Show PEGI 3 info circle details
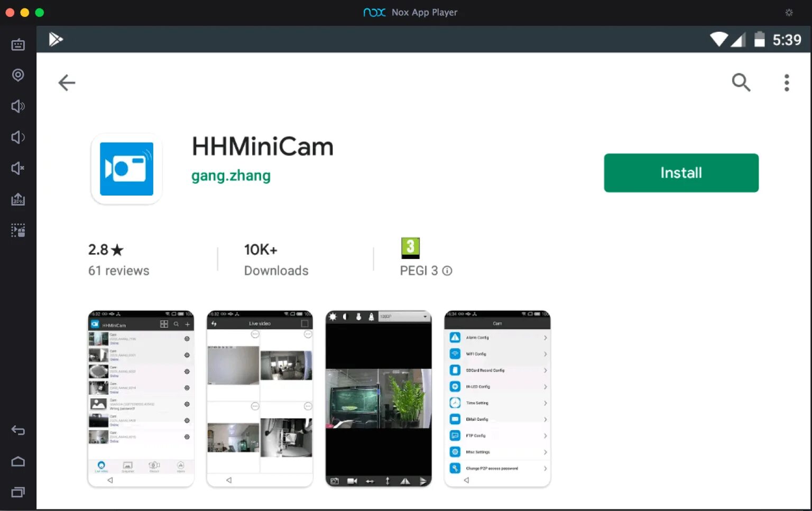Viewport: 812px width, 511px height. 447,271
